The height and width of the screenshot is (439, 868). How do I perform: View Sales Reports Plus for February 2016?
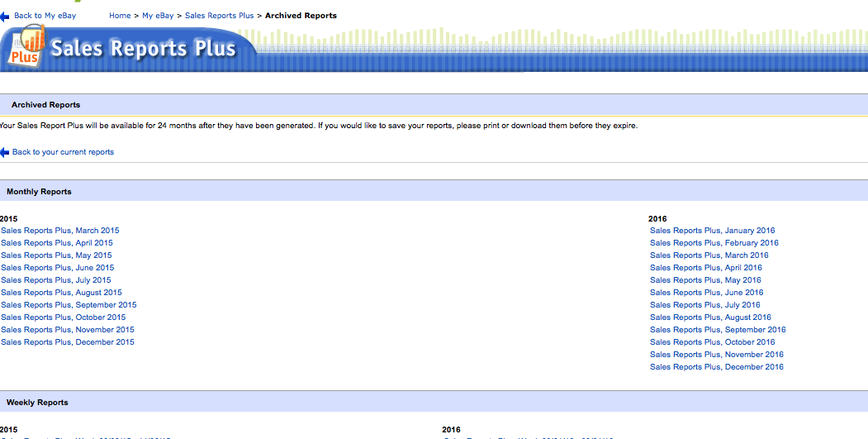click(x=714, y=243)
